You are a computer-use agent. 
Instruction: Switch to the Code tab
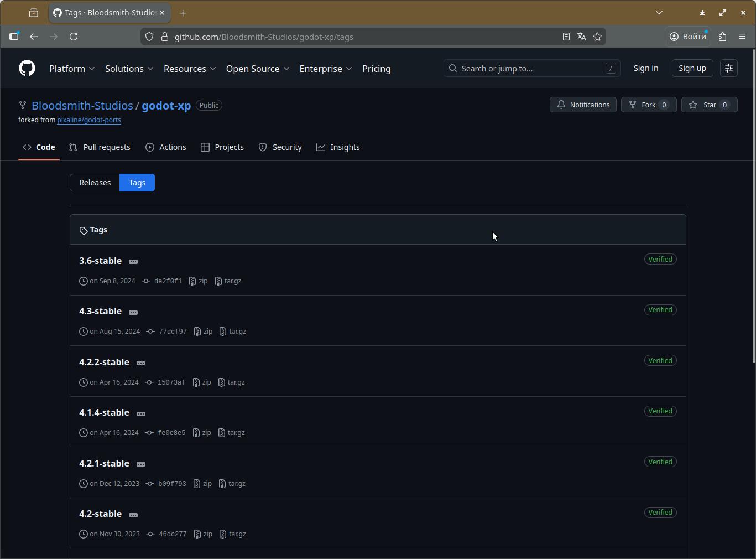coord(39,147)
